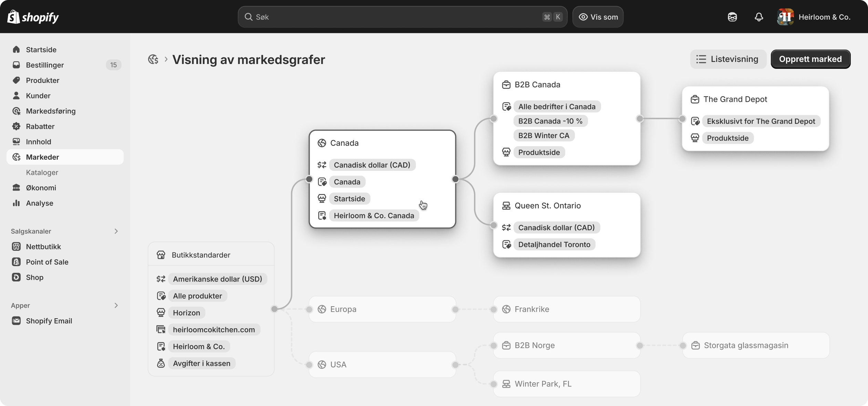The width and height of the screenshot is (868, 406).
Task: Click the Økonomi bank icon
Action: 16,188
